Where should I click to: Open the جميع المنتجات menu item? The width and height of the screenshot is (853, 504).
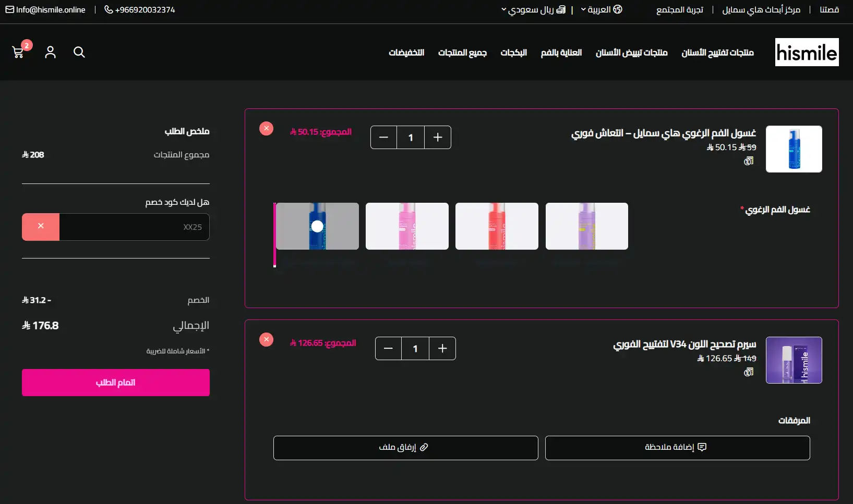462,53
